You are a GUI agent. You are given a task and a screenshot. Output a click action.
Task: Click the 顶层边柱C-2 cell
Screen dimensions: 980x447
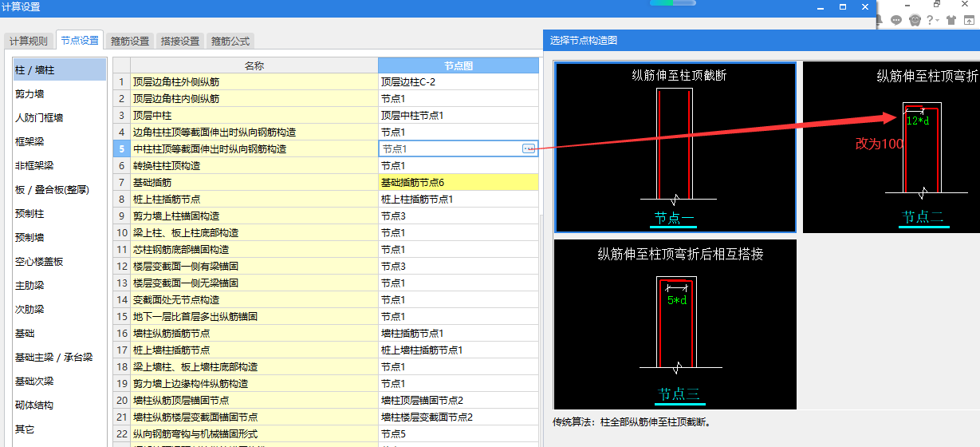459,81
